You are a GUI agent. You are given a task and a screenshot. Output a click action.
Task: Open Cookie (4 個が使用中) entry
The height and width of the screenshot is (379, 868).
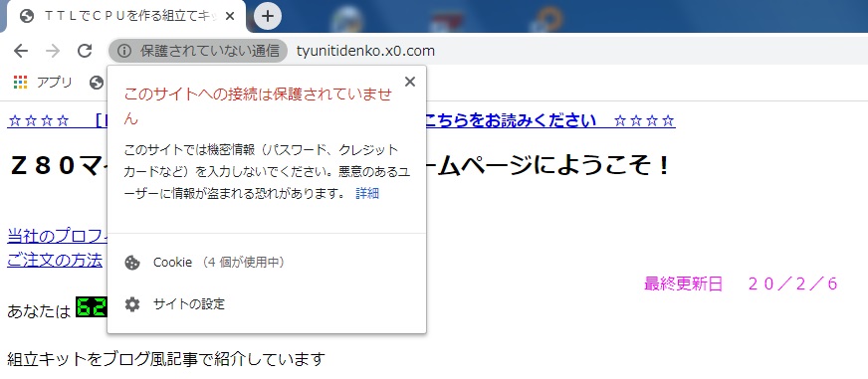(x=267, y=263)
